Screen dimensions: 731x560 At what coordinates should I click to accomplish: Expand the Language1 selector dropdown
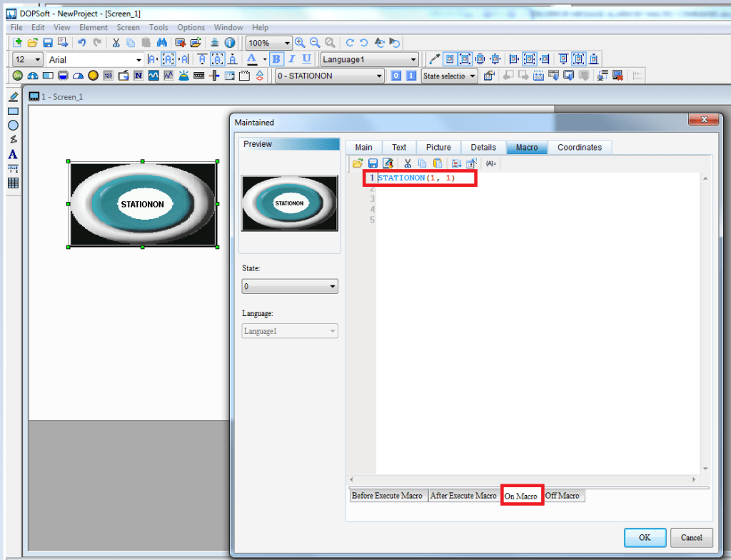(x=414, y=59)
